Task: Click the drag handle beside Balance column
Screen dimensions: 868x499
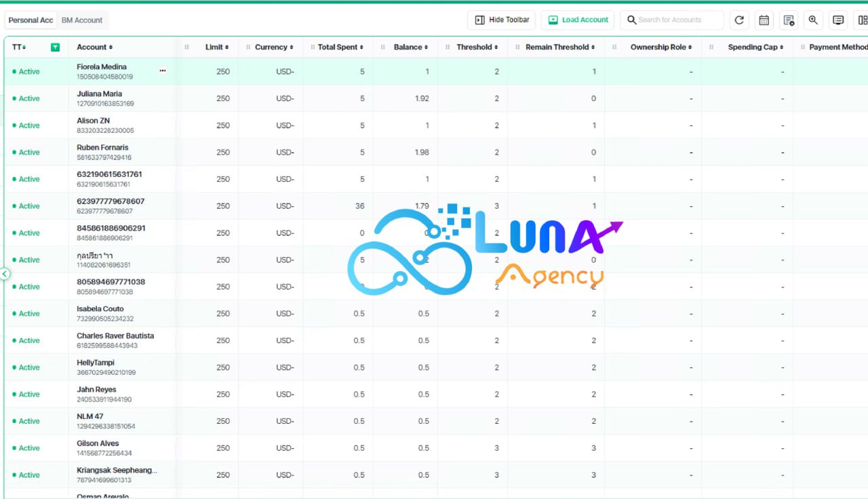Action: pos(383,47)
